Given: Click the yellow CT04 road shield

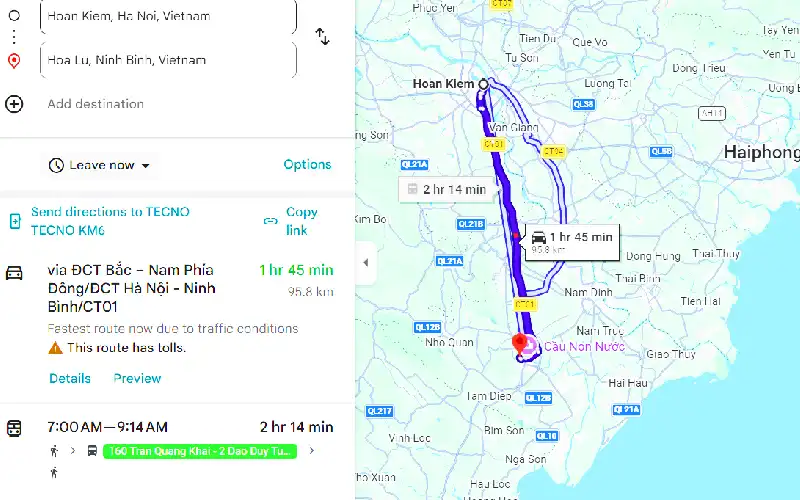Looking at the screenshot, I should coord(554,152).
